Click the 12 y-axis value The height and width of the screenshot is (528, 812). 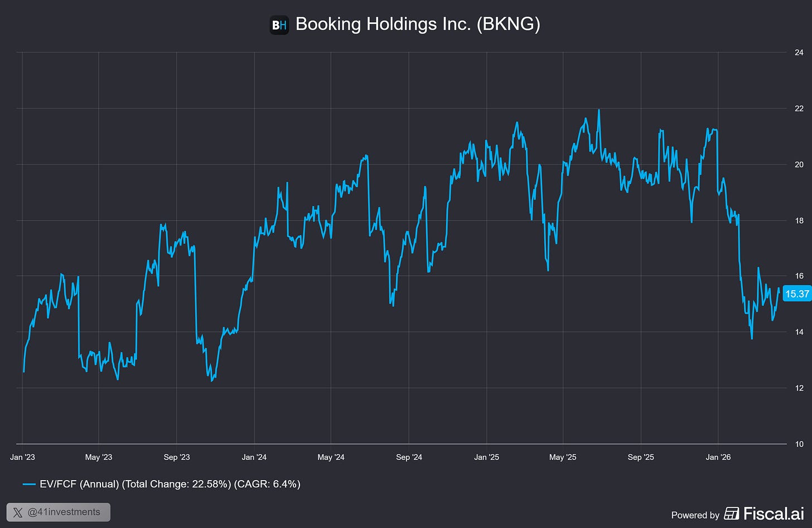pos(799,388)
